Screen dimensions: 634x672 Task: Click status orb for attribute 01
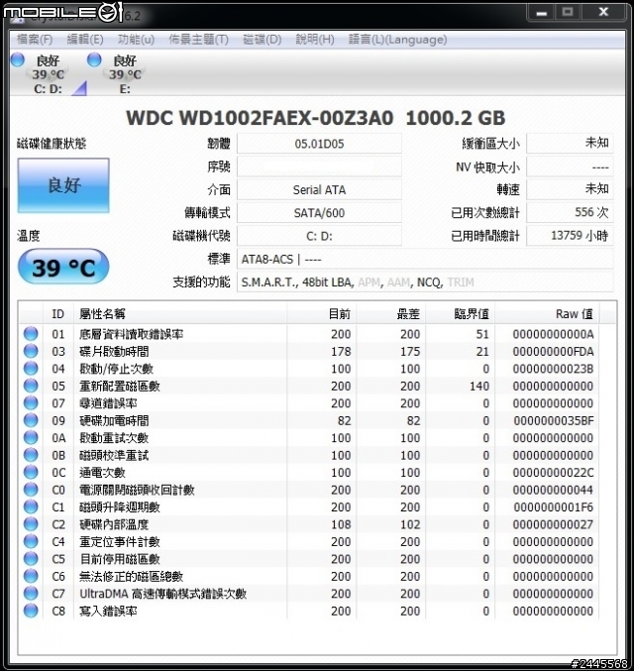[31, 334]
